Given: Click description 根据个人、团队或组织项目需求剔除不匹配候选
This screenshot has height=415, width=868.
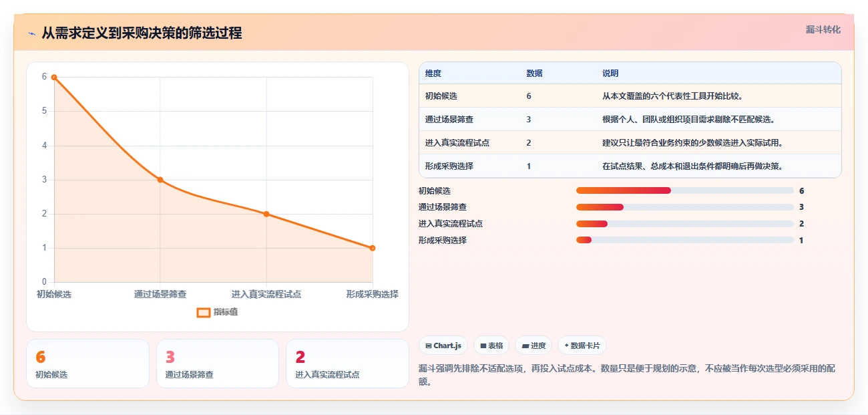Looking at the screenshot, I should tap(688, 120).
